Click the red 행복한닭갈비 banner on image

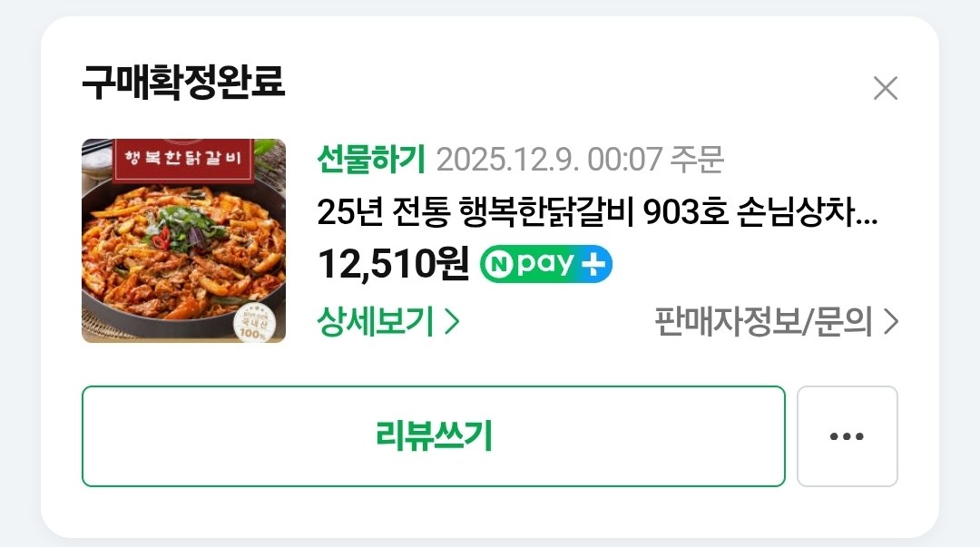click(x=183, y=160)
